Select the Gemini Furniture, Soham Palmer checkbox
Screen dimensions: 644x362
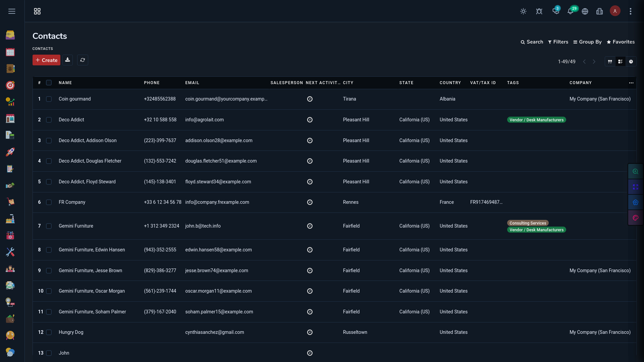click(x=49, y=312)
